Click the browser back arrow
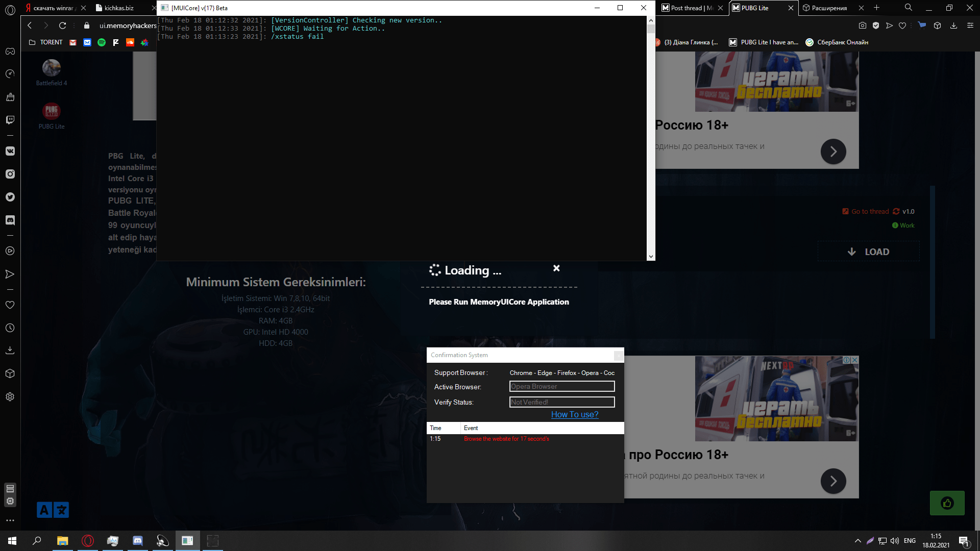 pos(30,26)
